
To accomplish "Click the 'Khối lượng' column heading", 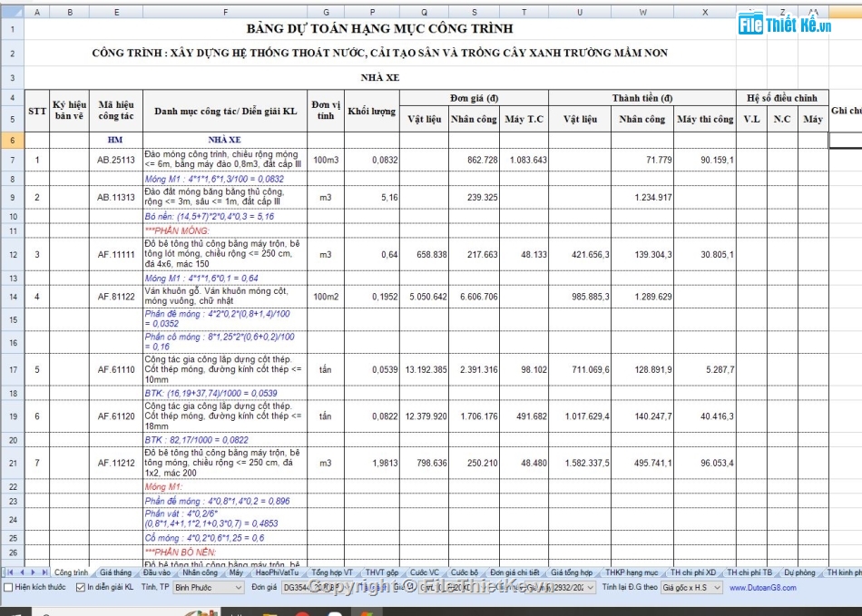I will (x=372, y=111).
